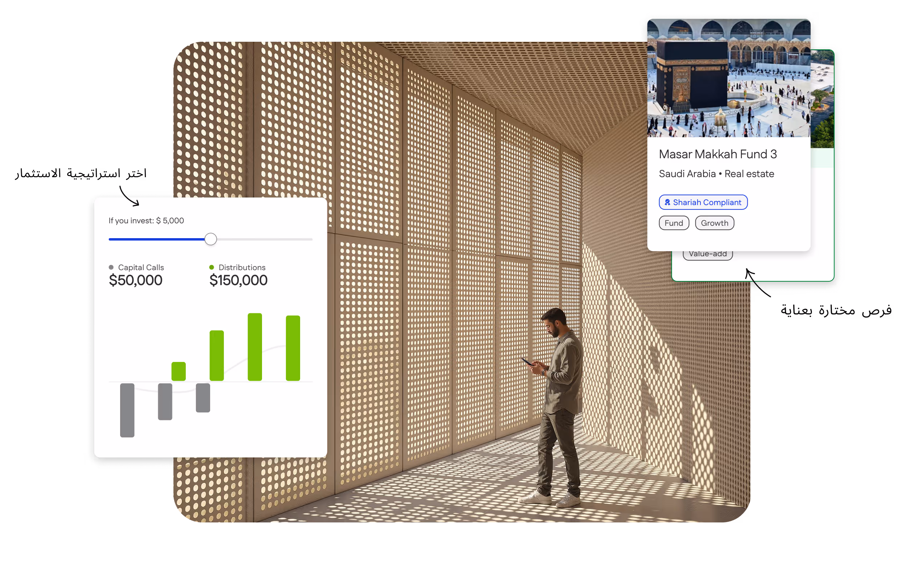Click the Saudi Arabia • Real estate subtitle
The width and height of the screenshot is (924, 562).
(716, 174)
